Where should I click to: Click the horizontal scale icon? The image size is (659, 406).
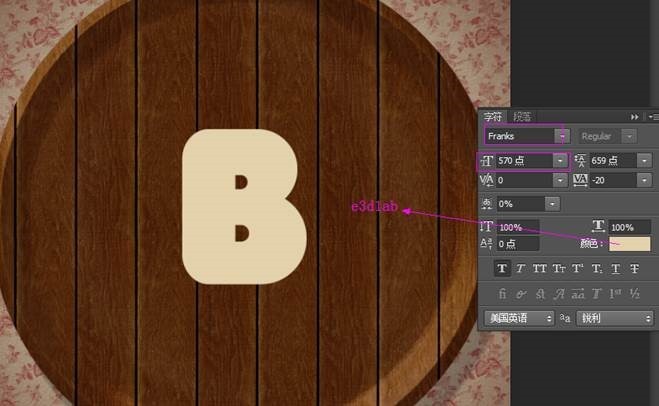[598, 226]
